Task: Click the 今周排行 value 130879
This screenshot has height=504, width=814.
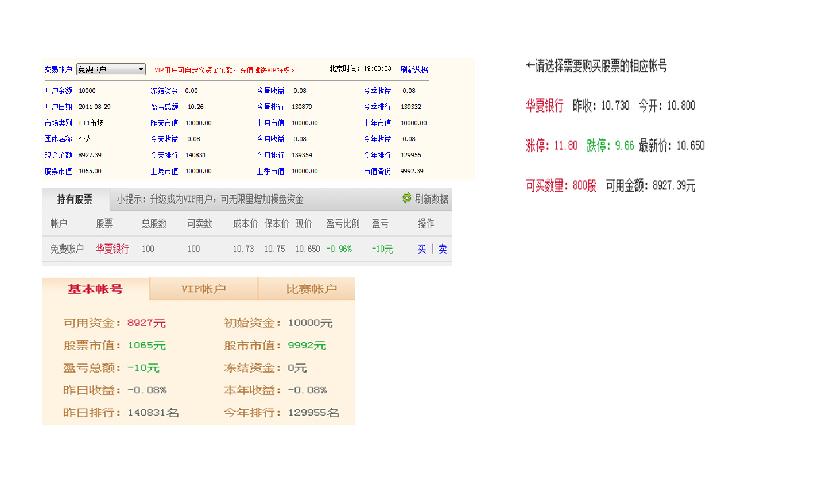Action: tap(302, 107)
